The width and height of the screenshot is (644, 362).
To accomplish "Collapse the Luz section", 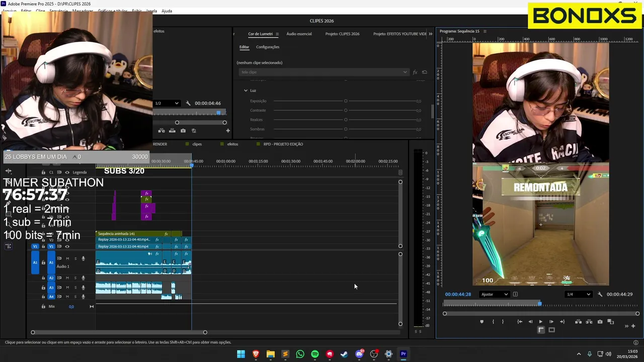I will point(246,90).
